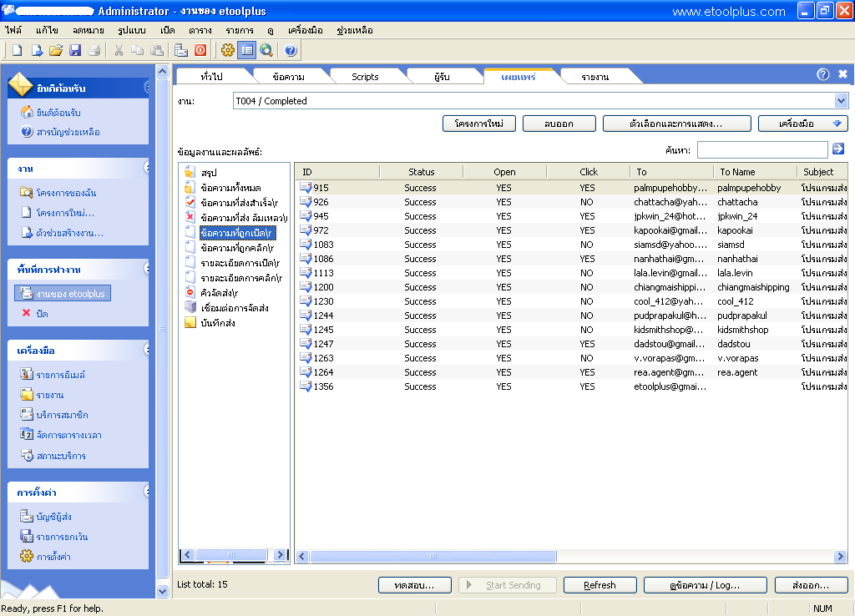Screen dimensions: 855x616
Task: Collapse the ยินดีต้อนรับ sidebar panel
Action: tap(148, 87)
